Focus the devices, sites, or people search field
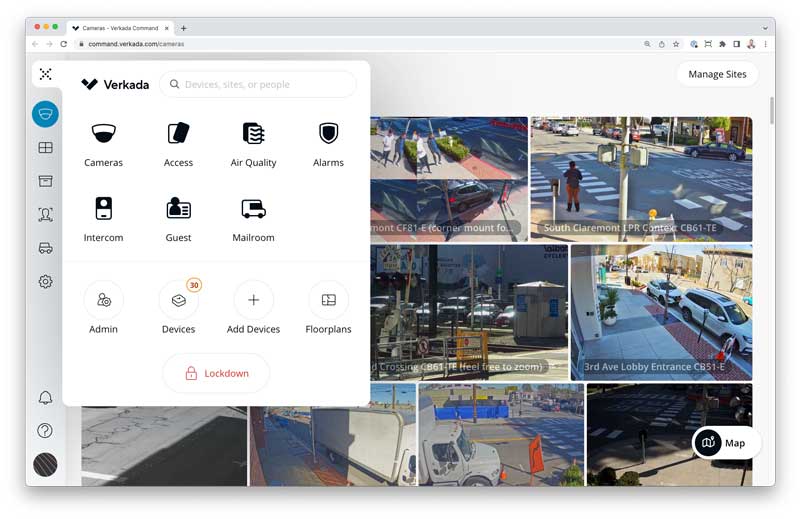This screenshot has height=519, width=800. tap(258, 84)
